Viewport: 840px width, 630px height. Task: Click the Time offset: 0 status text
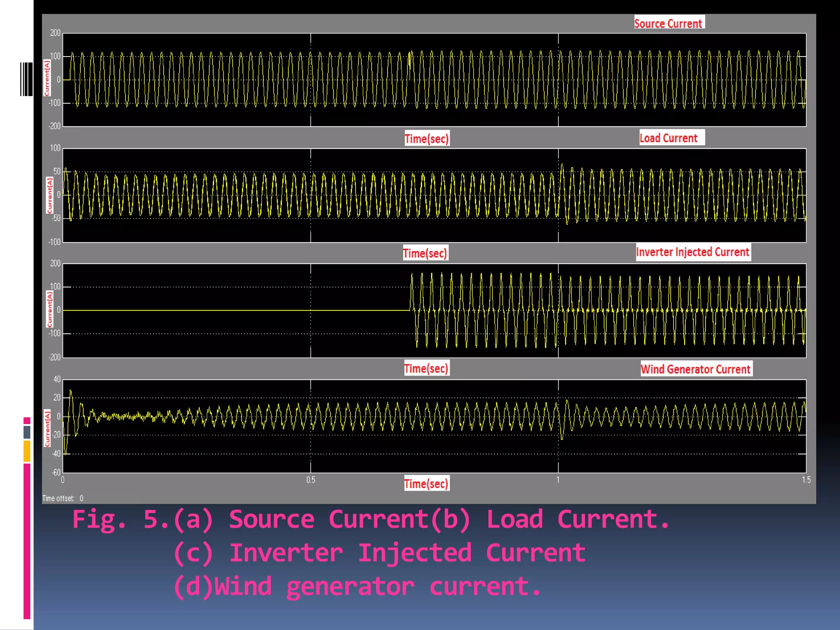(x=63, y=498)
